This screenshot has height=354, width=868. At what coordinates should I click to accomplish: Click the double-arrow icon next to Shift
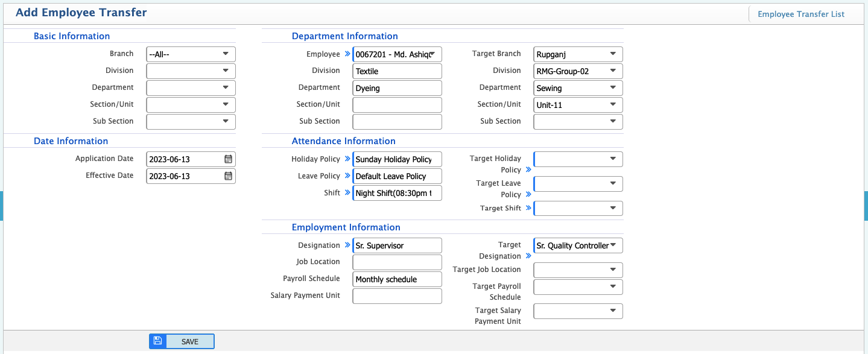347,193
